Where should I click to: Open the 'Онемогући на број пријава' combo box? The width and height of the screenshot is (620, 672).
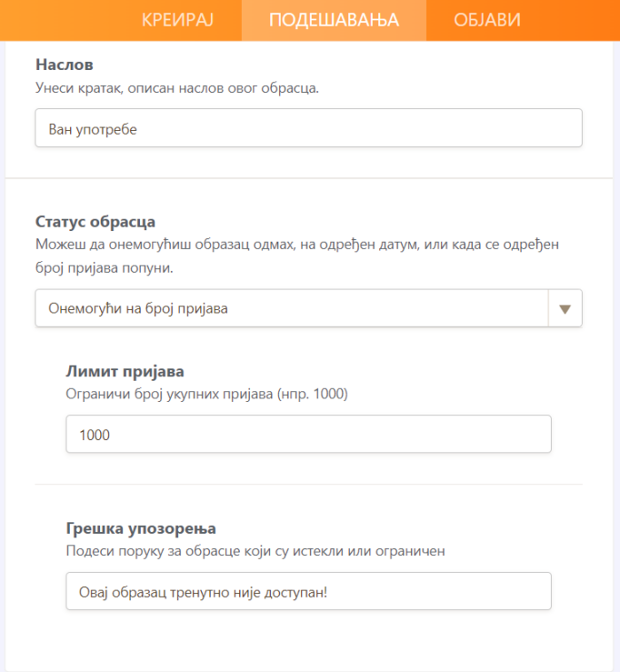292,309
